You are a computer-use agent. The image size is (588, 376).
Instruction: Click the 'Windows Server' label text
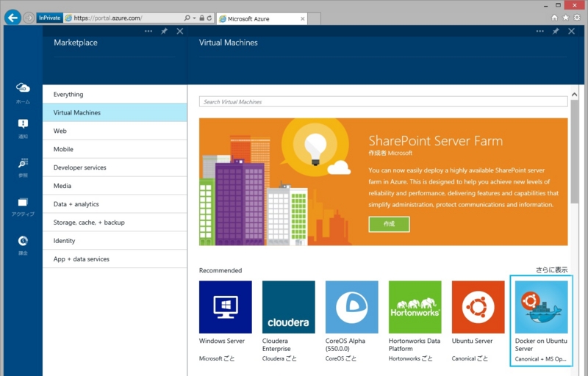pos(222,341)
